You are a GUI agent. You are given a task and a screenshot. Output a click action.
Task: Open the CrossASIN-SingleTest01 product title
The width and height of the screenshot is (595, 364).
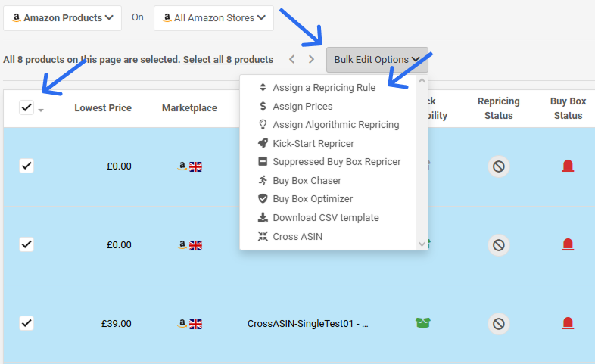(x=308, y=324)
